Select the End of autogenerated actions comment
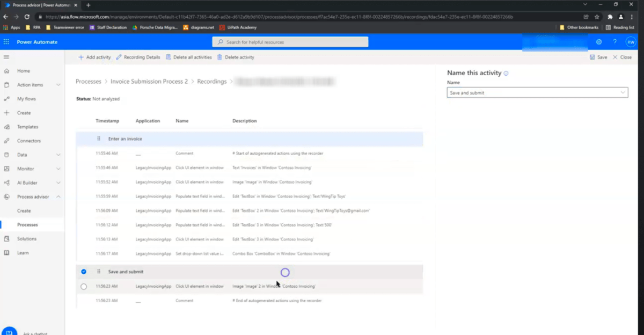The height and width of the screenshot is (335, 644). pos(250,301)
